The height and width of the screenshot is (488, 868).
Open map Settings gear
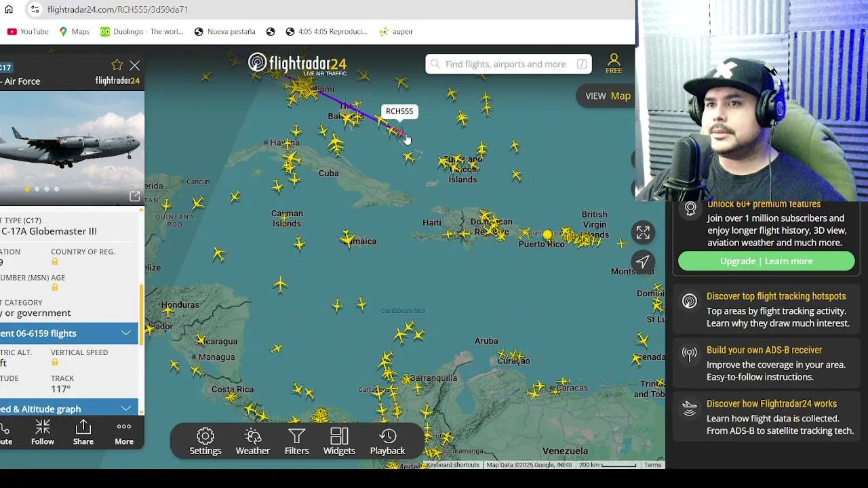[205, 441]
